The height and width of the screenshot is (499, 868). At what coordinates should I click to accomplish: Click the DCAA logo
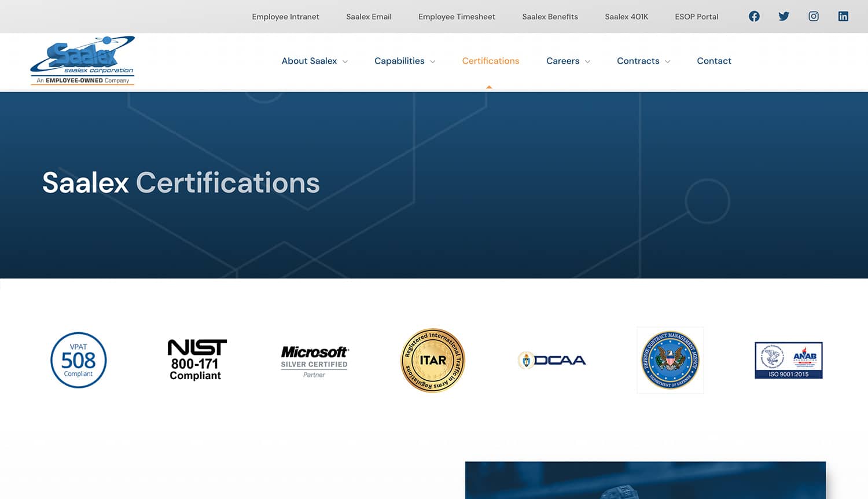[x=551, y=360]
